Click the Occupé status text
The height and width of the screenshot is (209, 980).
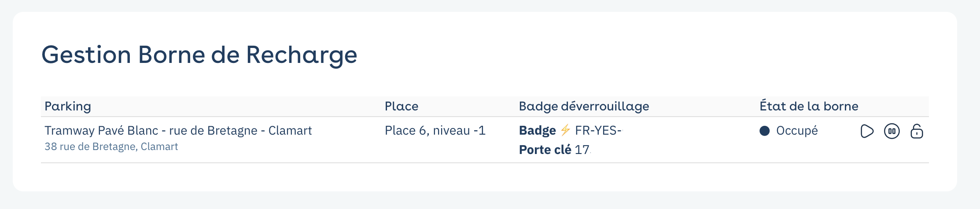pyautogui.click(x=797, y=130)
